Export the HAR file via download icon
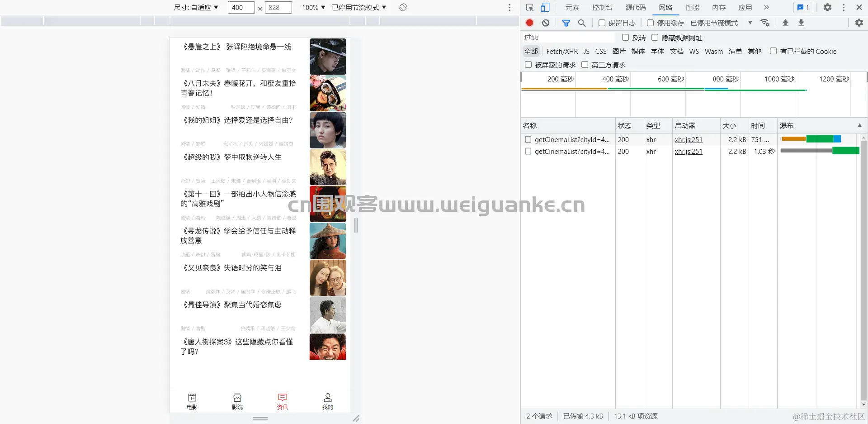 802,23
